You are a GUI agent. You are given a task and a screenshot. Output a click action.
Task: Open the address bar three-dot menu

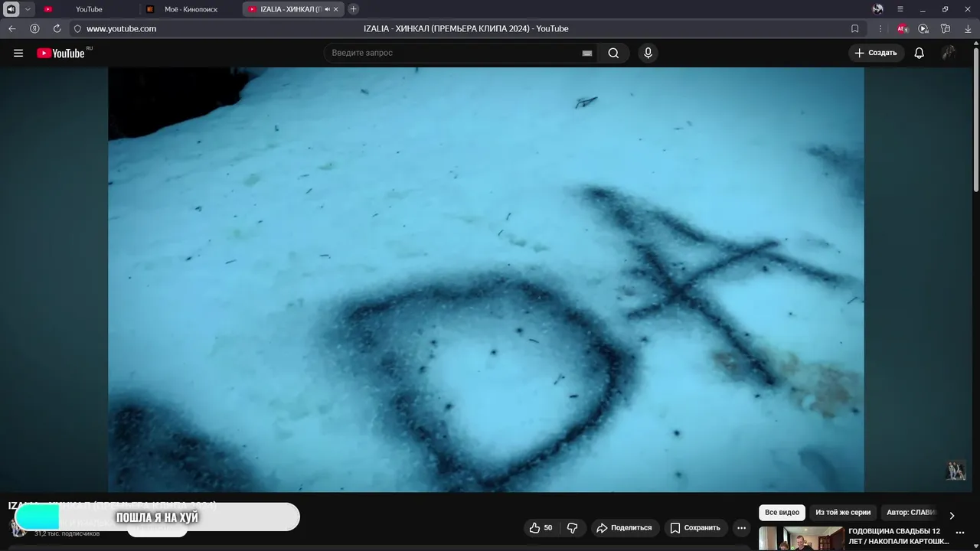click(x=880, y=28)
